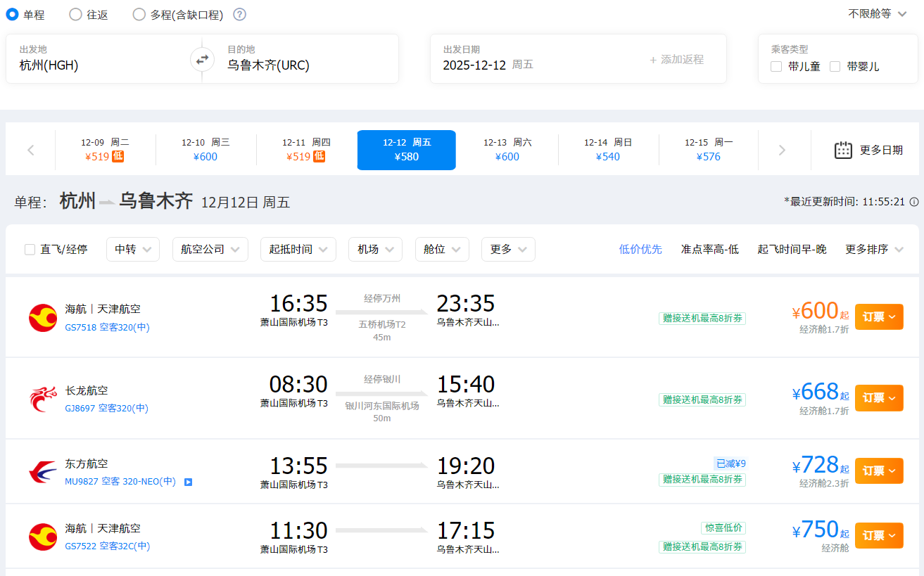The width and height of the screenshot is (924, 576).
Task: Enable the with-children (带儿童) checkbox
Action: point(776,67)
